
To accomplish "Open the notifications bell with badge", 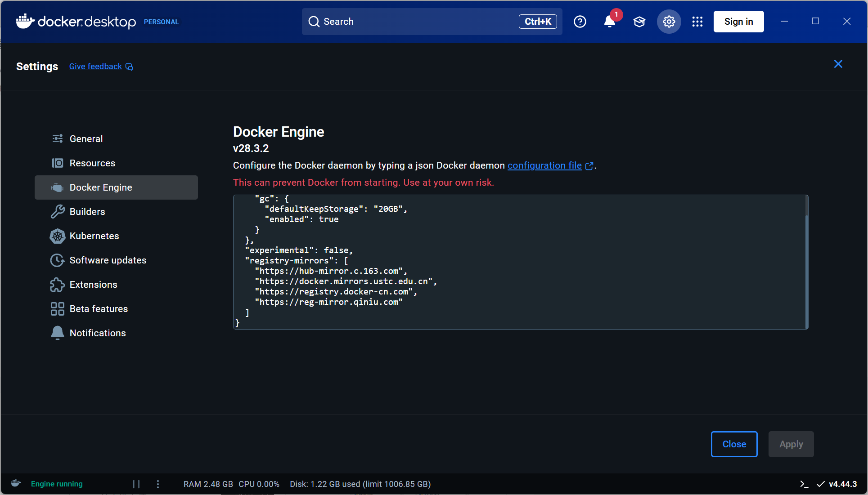I will (x=610, y=21).
